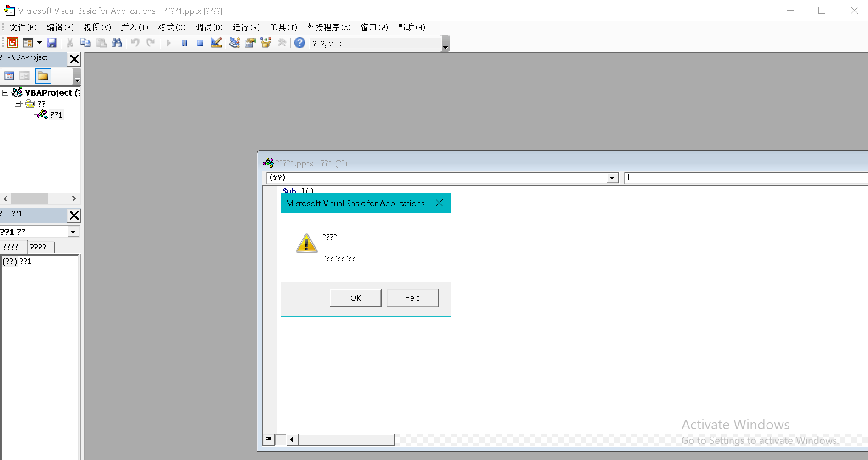The height and width of the screenshot is (460, 868).
Task: Open Project Explorer from the toolbar icon
Action: [235, 43]
